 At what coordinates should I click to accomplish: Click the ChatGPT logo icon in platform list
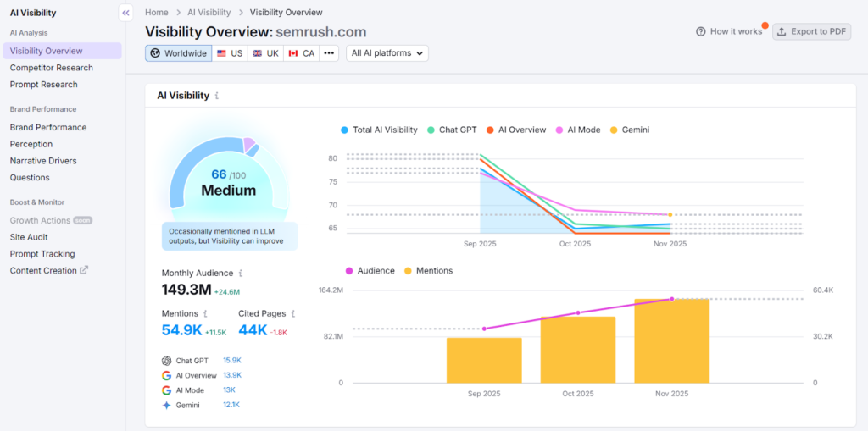click(x=166, y=361)
